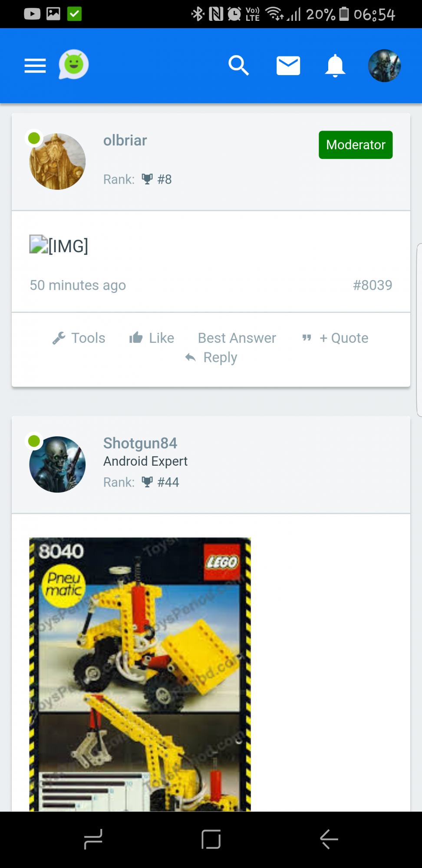Mark post as Best Answer
Image resolution: width=422 pixels, height=868 pixels.
point(237,338)
